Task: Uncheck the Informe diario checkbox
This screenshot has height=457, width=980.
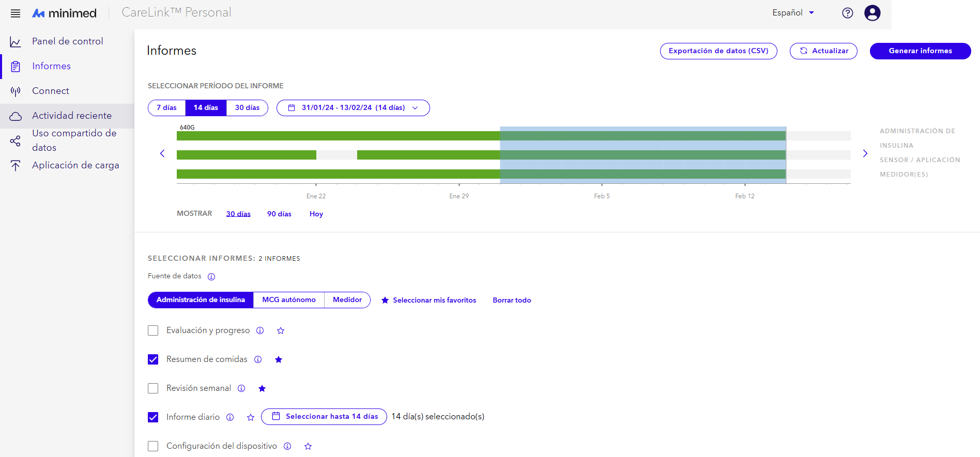Action: click(x=153, y=417)
